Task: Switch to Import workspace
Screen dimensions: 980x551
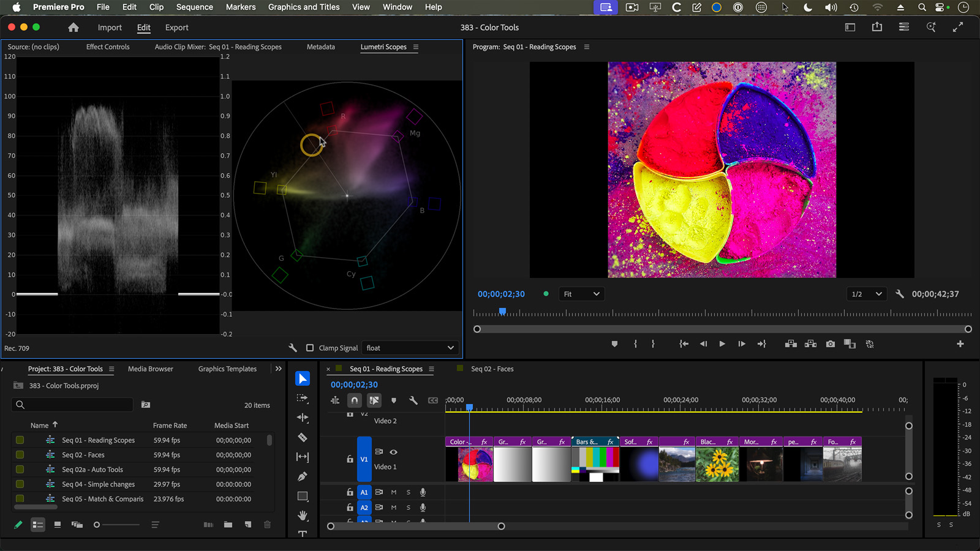Action: pos(110,28)
